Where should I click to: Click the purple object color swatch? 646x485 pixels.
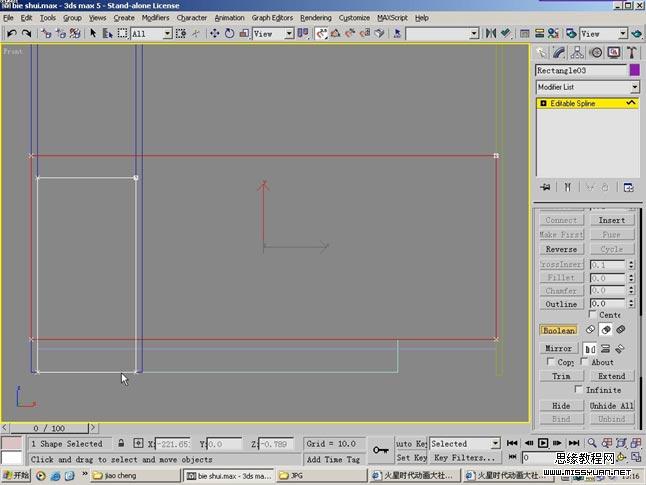[x=634, y=70]
